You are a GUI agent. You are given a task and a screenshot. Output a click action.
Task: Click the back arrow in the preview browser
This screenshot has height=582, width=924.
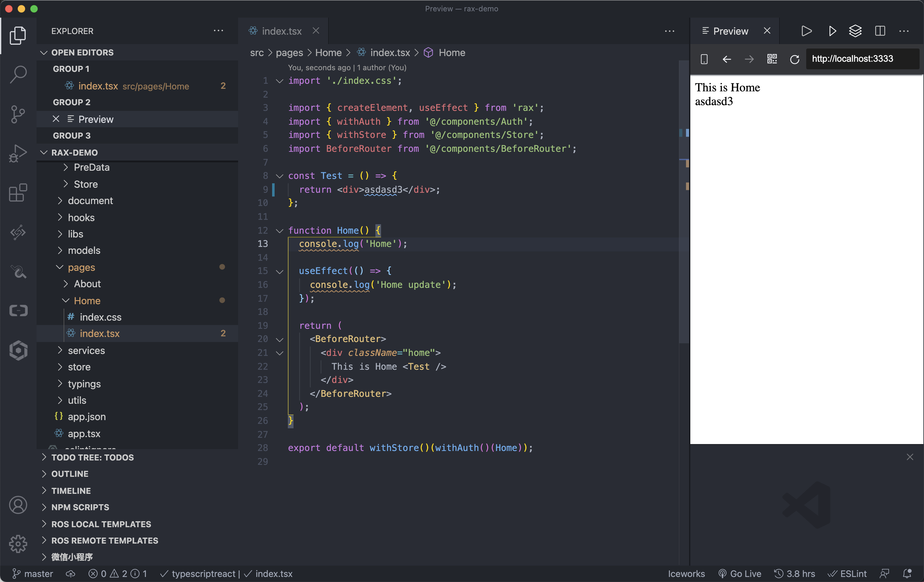pyautogui.click(x=727, y=59)
